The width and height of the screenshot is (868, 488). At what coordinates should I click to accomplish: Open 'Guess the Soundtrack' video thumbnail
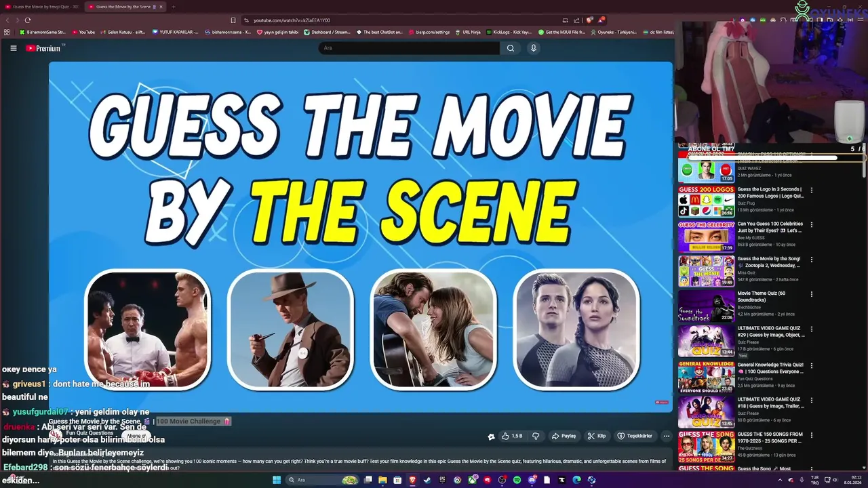[707, 306]
